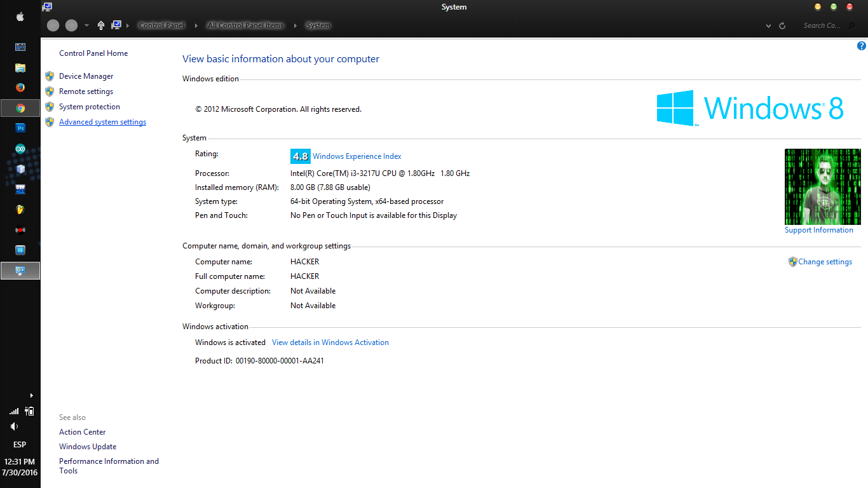Image resolution: width=868 pixels, height=488 pixels.
Task: Go forward with the Forward button
Action: 72,25
